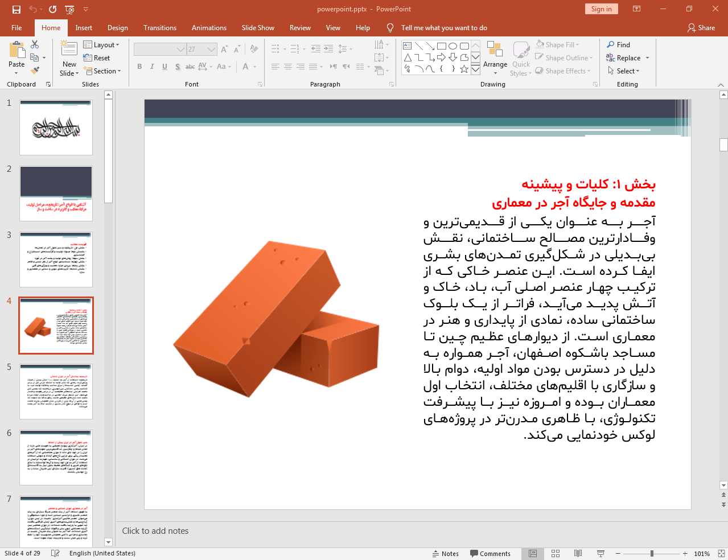This screenshot has width=728, height=560.
Task: Insert a text box from the shapes gallery
Action: pyautogui.click(x=408, y=46)
